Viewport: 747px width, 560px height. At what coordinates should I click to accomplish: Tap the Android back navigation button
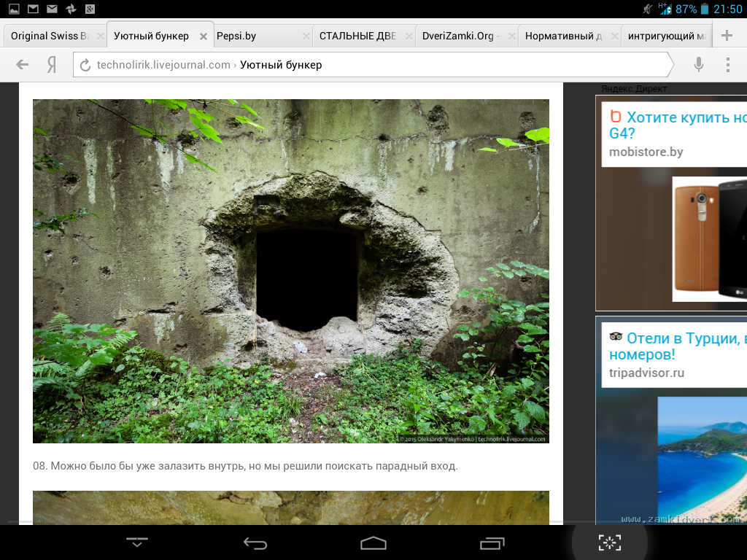tap(255, 542)
